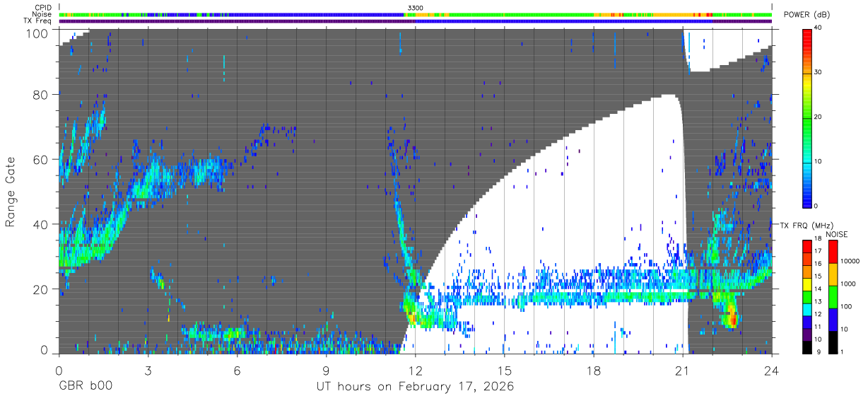The image size is (868, 401).
Task: Click the 13 tick on the TX FRQ colorbar
Action: coord(819,302)
